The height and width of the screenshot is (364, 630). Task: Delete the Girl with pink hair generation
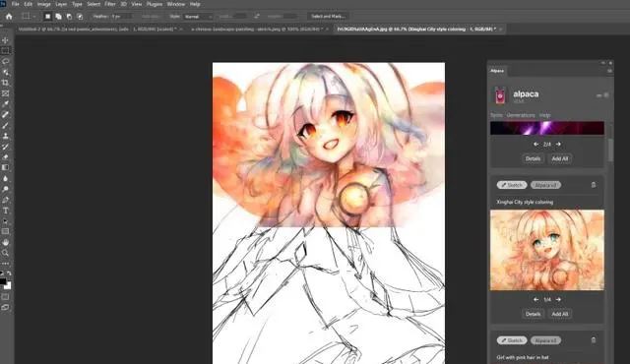[594, 340]
